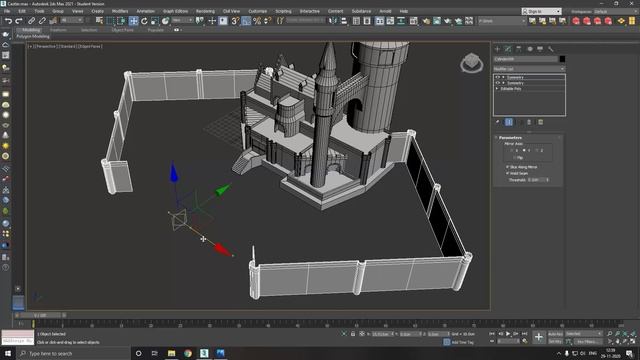Toggle Slice Along Mirror checkbox

tap(508, 167)
